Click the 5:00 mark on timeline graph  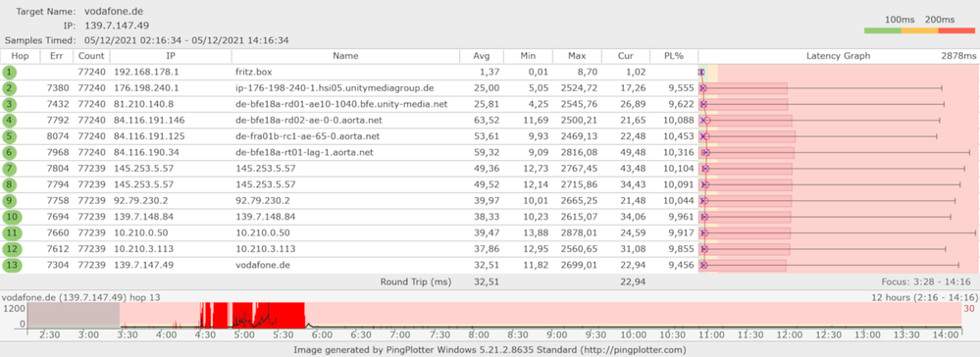click(x=243, y=335)
